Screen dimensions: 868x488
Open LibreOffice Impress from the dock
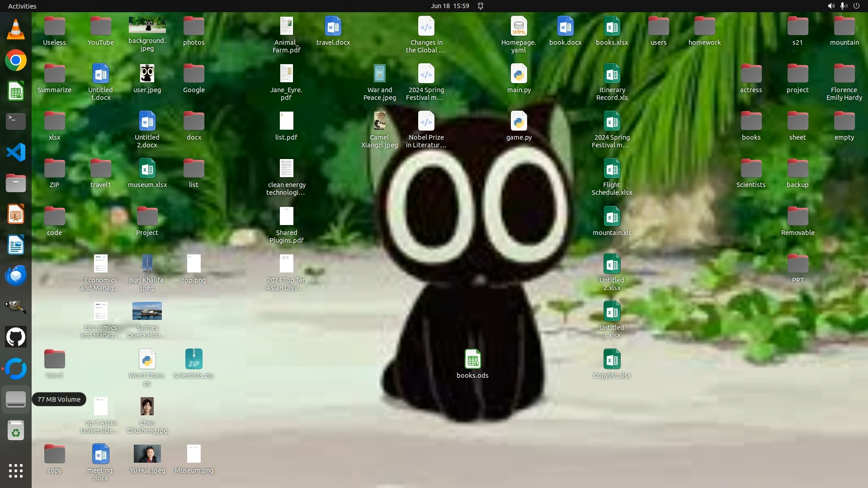pyautogui.click(x=16, y=214)
